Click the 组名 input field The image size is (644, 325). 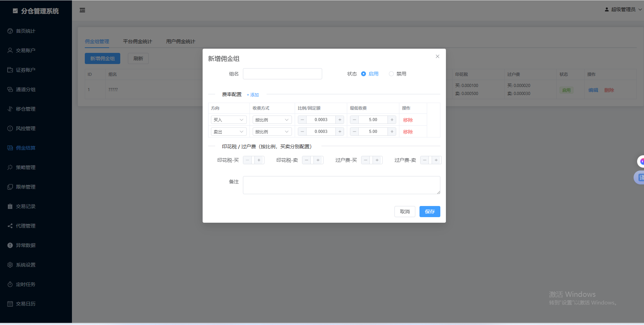283,74
